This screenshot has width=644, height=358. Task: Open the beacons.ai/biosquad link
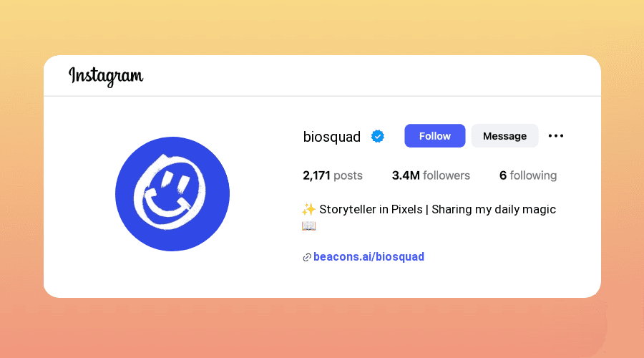[369, 257]
